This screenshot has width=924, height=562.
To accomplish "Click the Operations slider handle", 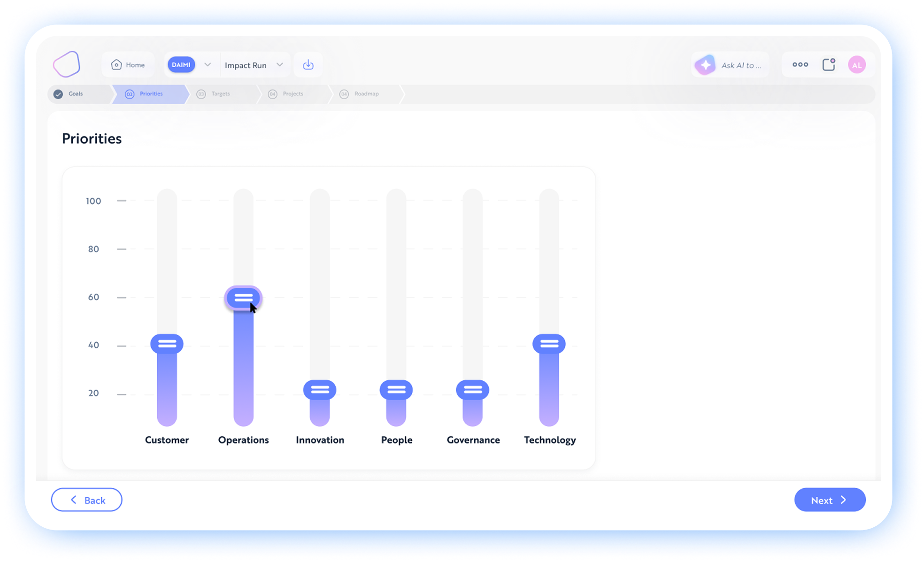I will [x=243, y=298].
